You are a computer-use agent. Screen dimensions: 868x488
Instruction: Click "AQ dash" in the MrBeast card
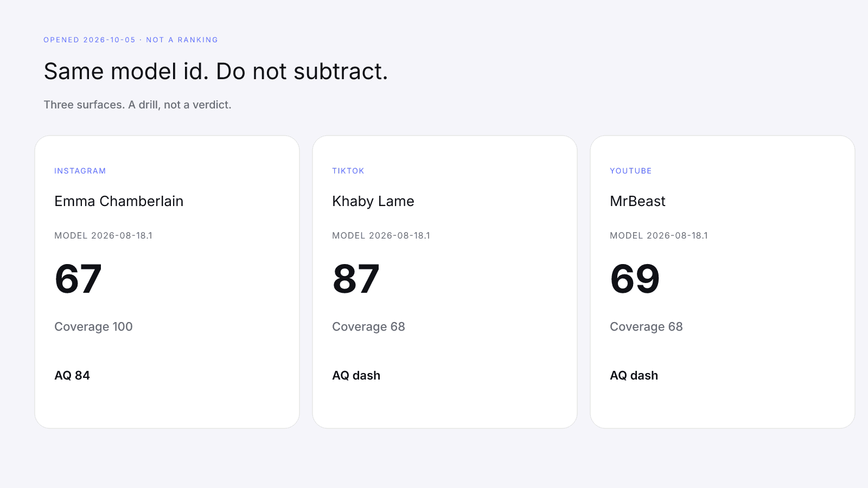(x=634, y=375)
